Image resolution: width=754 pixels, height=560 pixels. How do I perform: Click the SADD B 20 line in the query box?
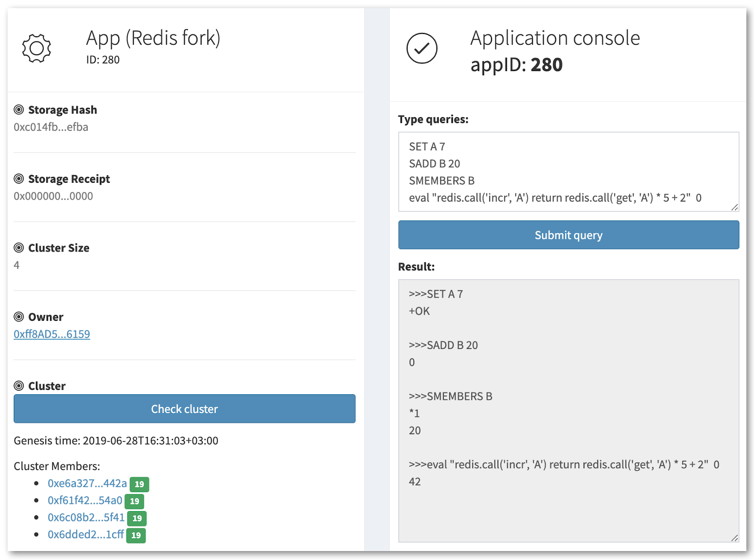click(434, 163)
